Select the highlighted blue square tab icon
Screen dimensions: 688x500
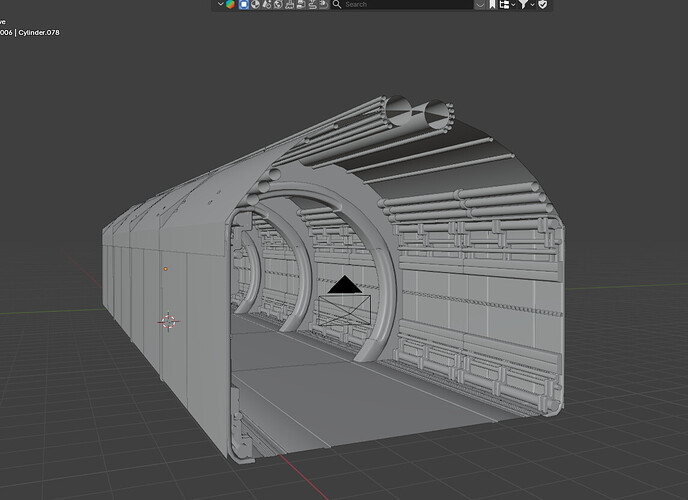point(244,4)
